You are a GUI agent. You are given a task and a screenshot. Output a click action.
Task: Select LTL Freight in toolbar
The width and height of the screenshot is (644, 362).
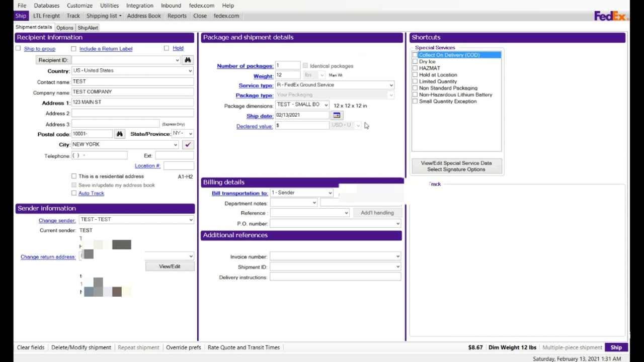(x=46, y=16)
